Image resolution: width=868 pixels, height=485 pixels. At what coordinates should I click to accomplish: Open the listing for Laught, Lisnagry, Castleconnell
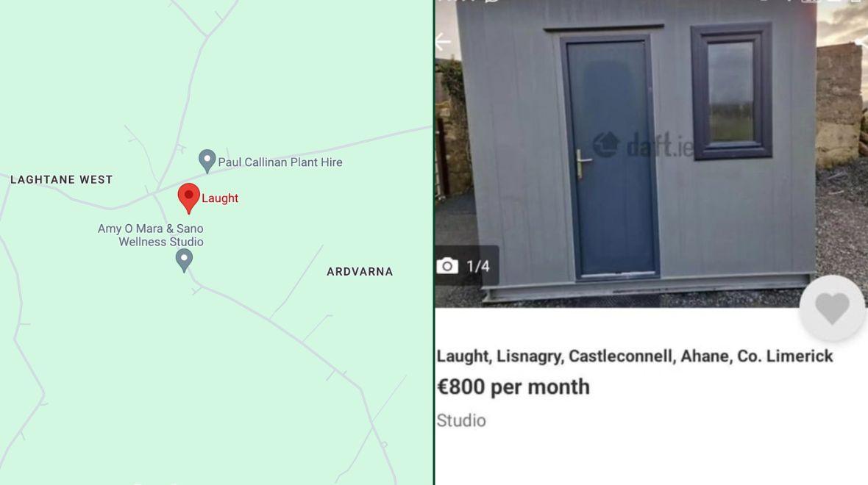634,356
